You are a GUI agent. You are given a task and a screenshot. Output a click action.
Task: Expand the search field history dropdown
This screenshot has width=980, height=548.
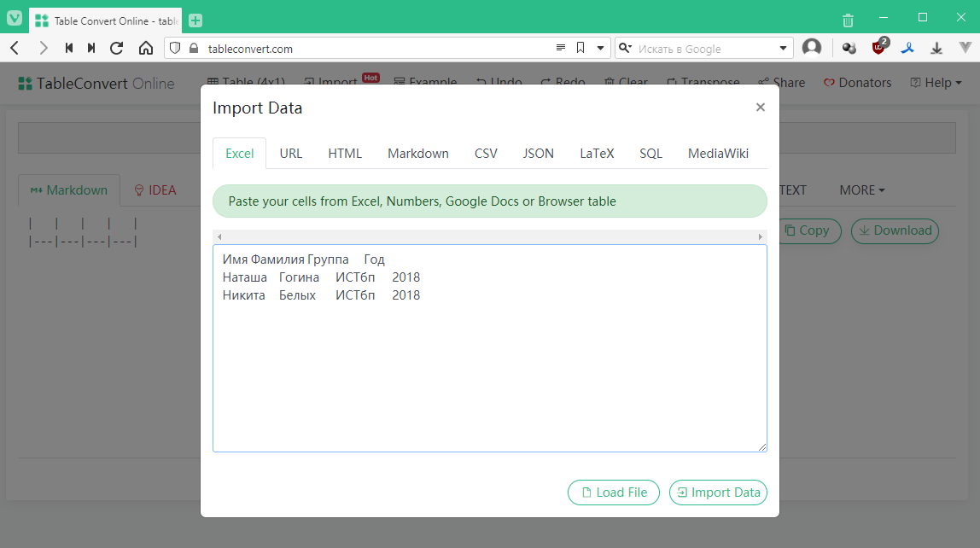tap(784, 49)
